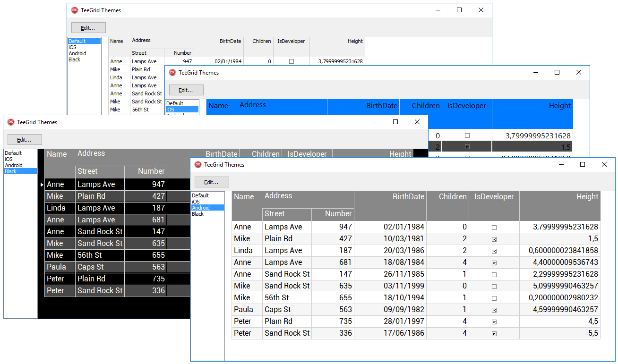Pick Android in the Default-themed window's theme list
Screen dimensions: 618x364
point(77,53)
